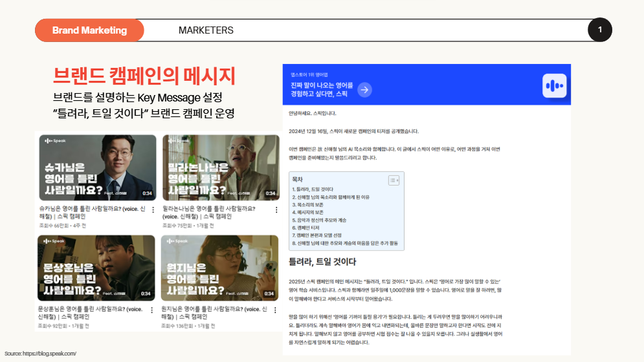
Task: Go to TOC entry '5. 음악과 정신의 추모와 계승'
Action: pyautogui.click(x=319, y=220)
